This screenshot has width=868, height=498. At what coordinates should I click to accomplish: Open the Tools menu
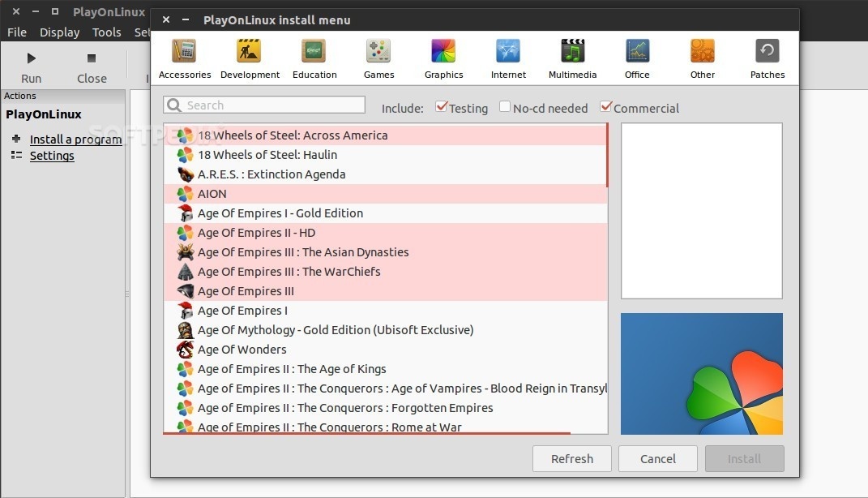[x=106, y=32]
